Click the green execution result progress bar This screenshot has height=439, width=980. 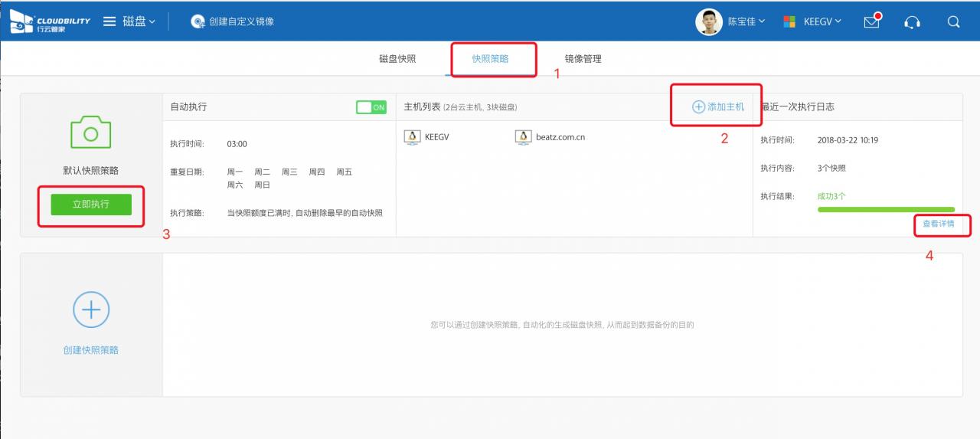click(x=886, y=209)
